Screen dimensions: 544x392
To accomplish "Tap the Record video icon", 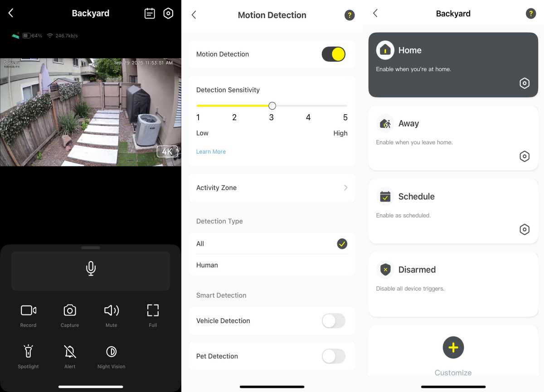I will coord(28,310).
